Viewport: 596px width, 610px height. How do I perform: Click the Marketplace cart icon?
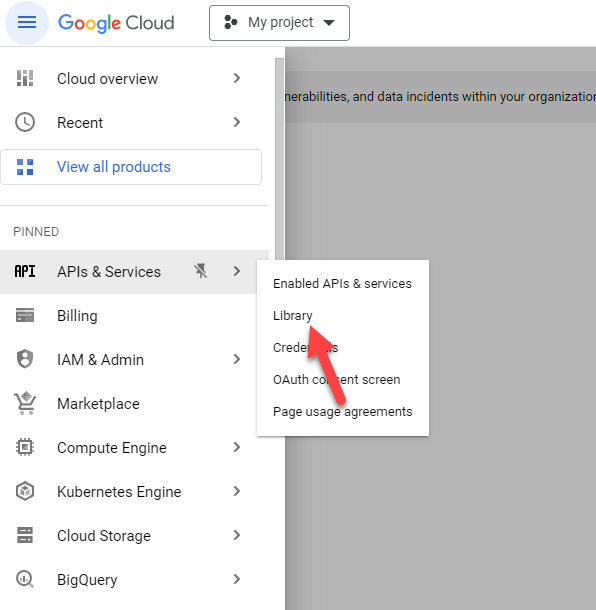(x=25, y=403)
